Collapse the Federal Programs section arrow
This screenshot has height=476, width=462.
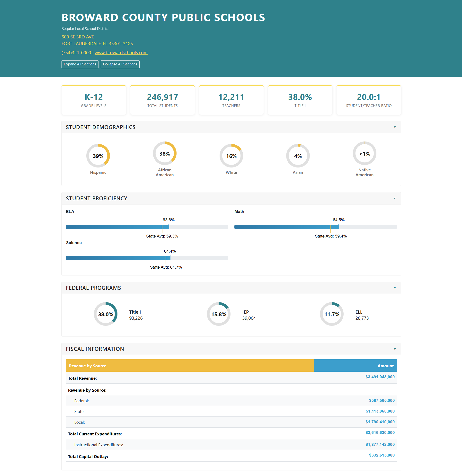[x=395, y=288]
